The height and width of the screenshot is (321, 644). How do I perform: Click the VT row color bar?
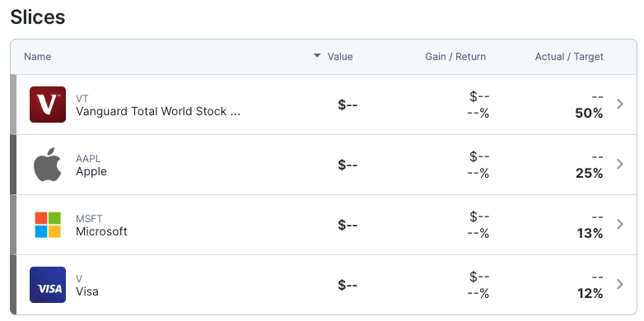click(x=13, y=105)
